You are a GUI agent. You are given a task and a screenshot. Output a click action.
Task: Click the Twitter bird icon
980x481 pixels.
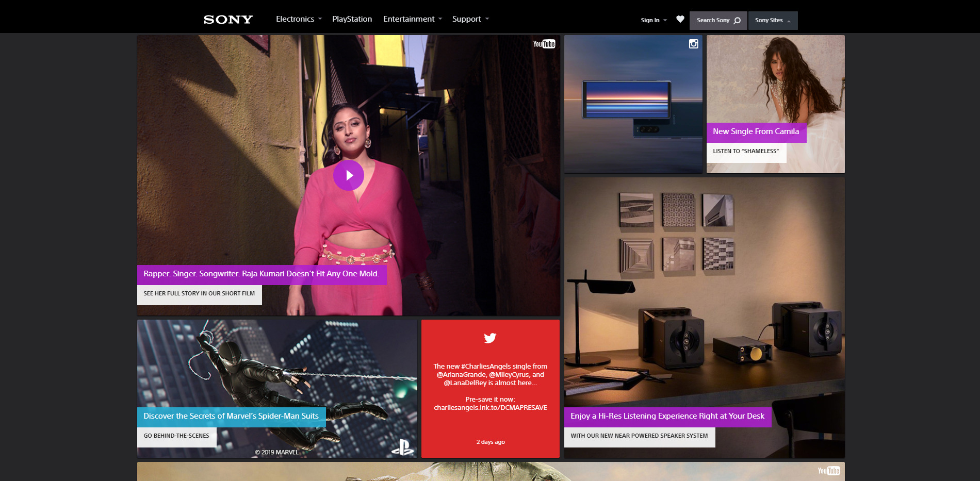point(490,338)
